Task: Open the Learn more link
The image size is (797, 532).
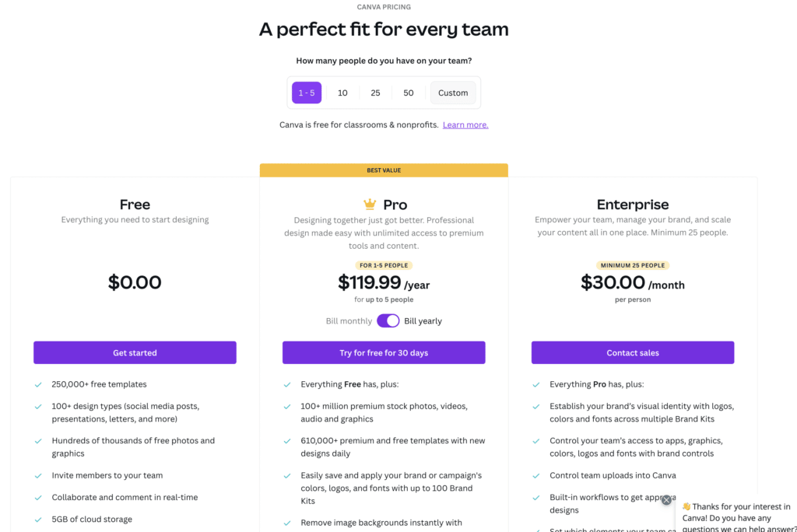Action: pos(465,124)
